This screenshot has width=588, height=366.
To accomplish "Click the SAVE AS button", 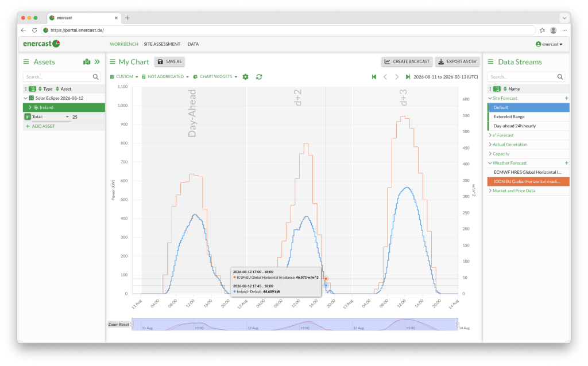I will [169, 62].
